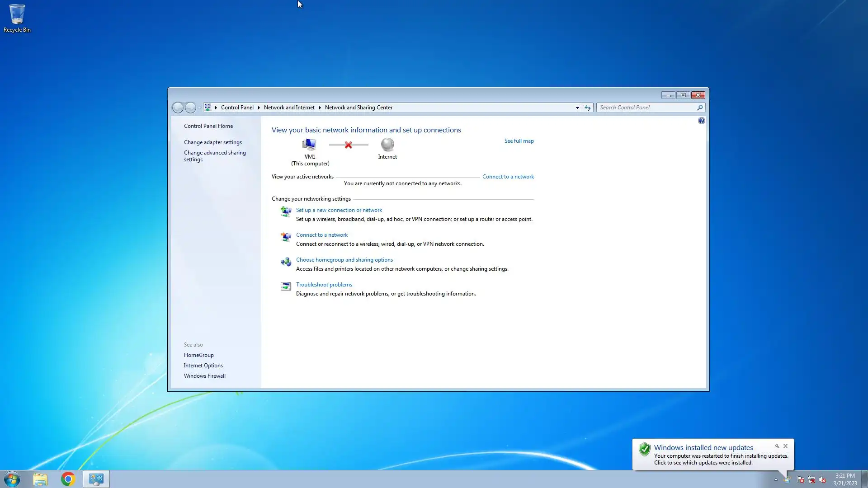Open Change adapter settings

(212, 142)
